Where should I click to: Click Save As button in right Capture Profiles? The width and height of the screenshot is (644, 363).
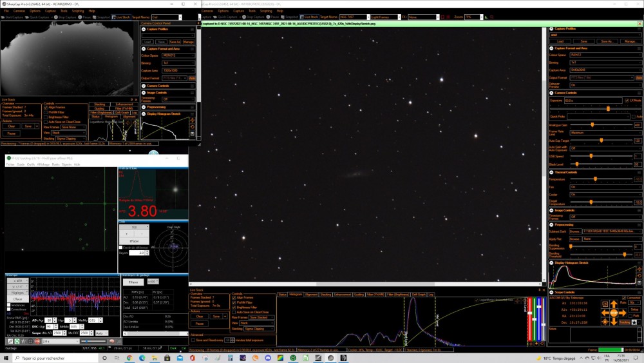607,41
